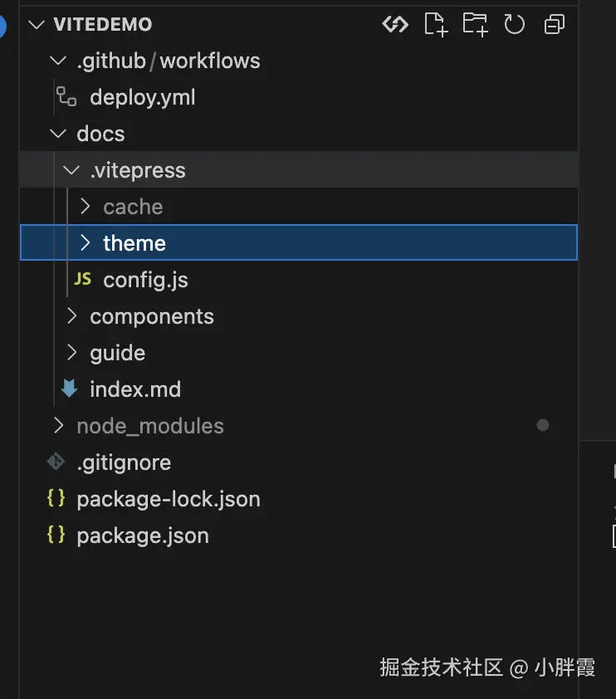Expand the theme folder chevron
Viewport: 616px width, 699px height.
[x=86, y=243]
